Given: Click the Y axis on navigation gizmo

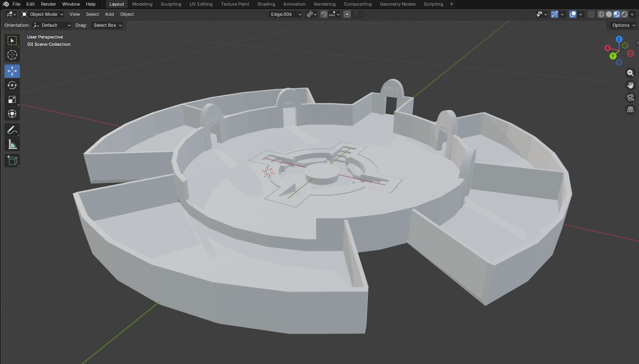Looking at the screenshot, I should pyautogui.click(x=613, y=56).
